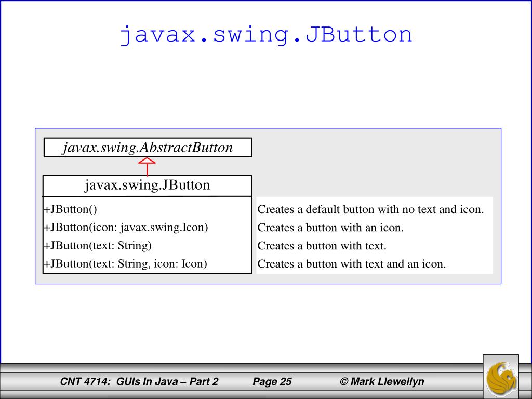This screenshot has height=399, width=532.
Task: Click footer text 'CNT 4714: GUIs In Java – Part 2'
Action: [x=139, y=382]
